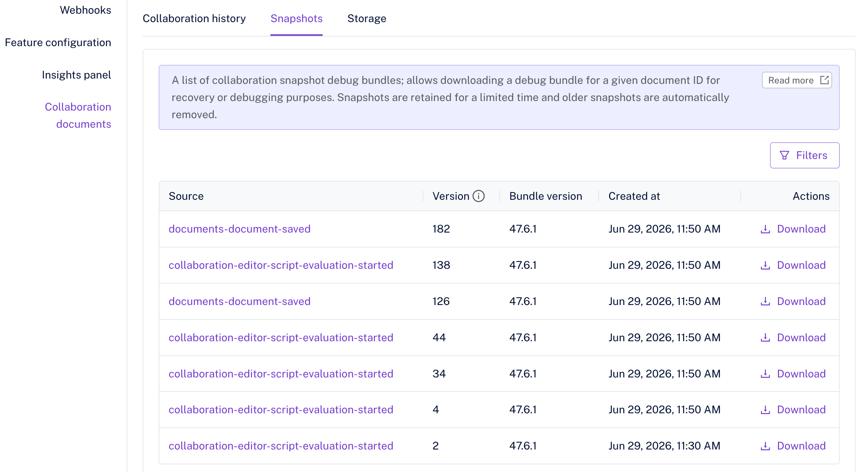Click version number 34 cell
Image resolution: width=868 pixels, height=472 pixels.
coord(439,374)
